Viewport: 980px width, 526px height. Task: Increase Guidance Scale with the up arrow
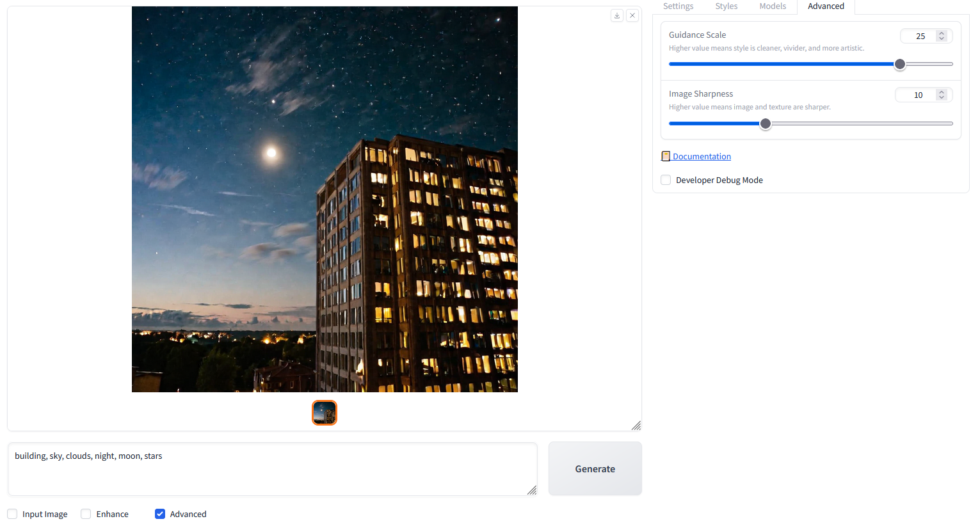tap(942, 33)
